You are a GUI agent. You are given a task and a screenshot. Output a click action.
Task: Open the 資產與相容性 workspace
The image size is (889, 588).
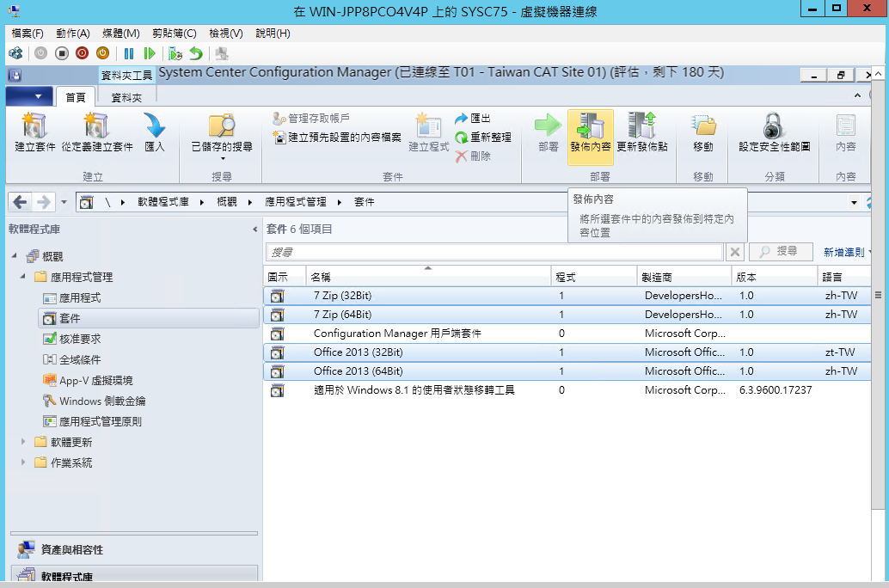134,549
